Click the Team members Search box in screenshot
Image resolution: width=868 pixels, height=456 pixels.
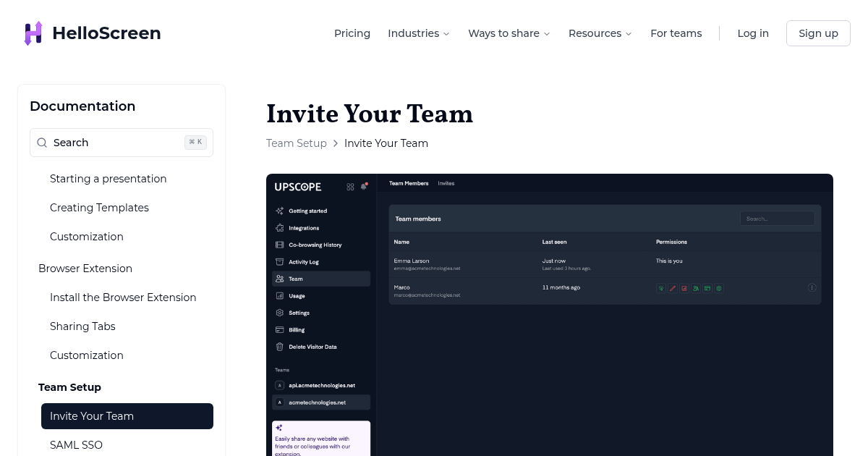click(x=777, y=218)
